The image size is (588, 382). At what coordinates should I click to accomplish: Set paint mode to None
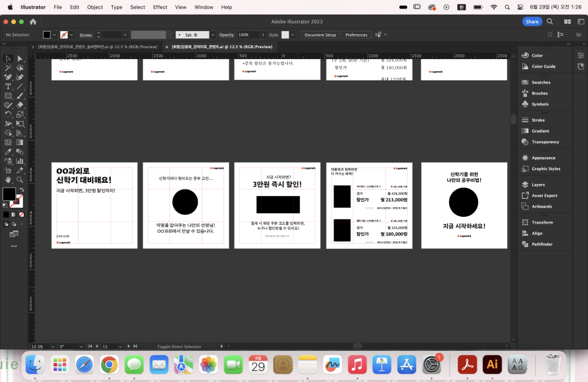(x=21, y=214)
